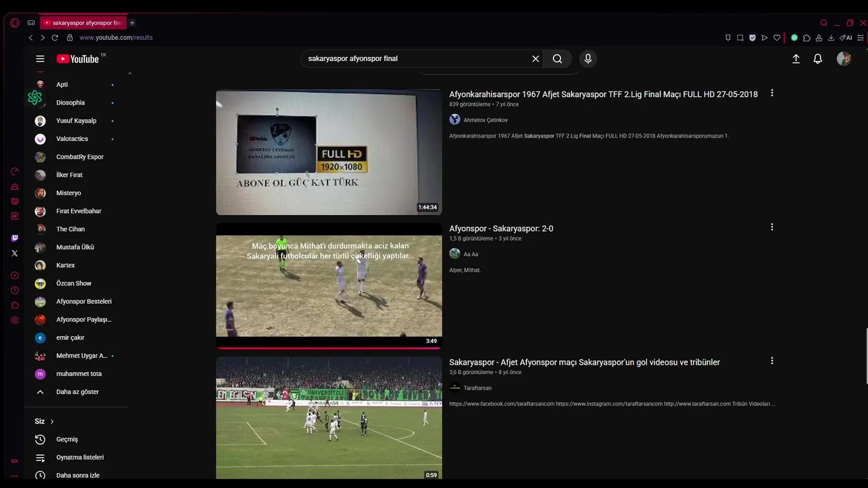Open browser extensions cube icon
Viewport: 868px width, 488px height.
pos(806,38)
